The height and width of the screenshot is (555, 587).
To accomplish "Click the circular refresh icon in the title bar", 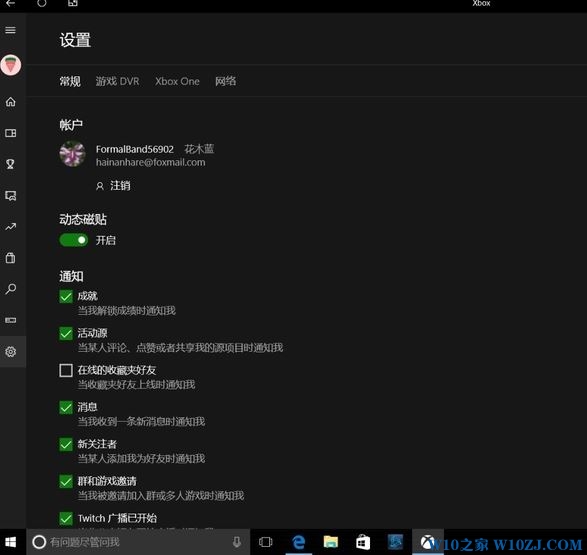I will coord(42,3).
